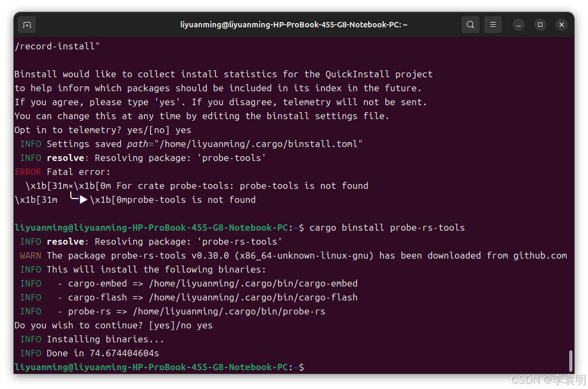This screenshot has height=389, width=588.
Task: Click the '/home/liyuanming/.cargo/bin/cargo-flash' path
Action: 253,297
